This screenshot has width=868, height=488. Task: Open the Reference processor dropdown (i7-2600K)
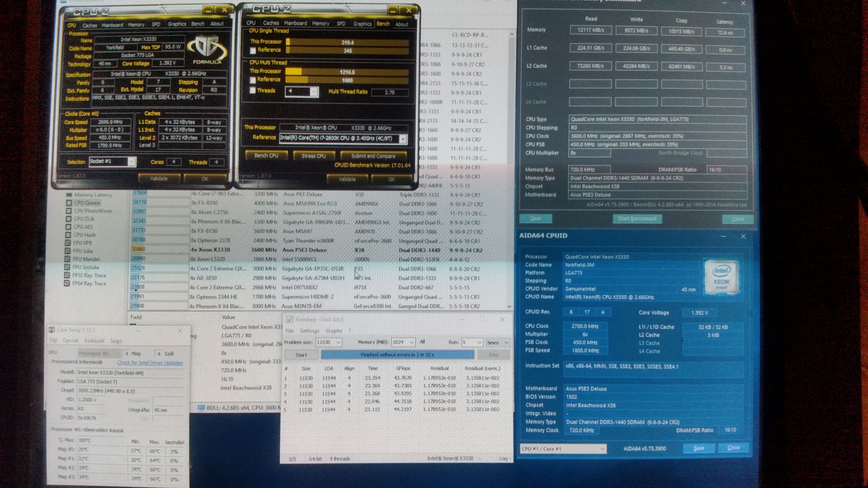coord(403,139)
